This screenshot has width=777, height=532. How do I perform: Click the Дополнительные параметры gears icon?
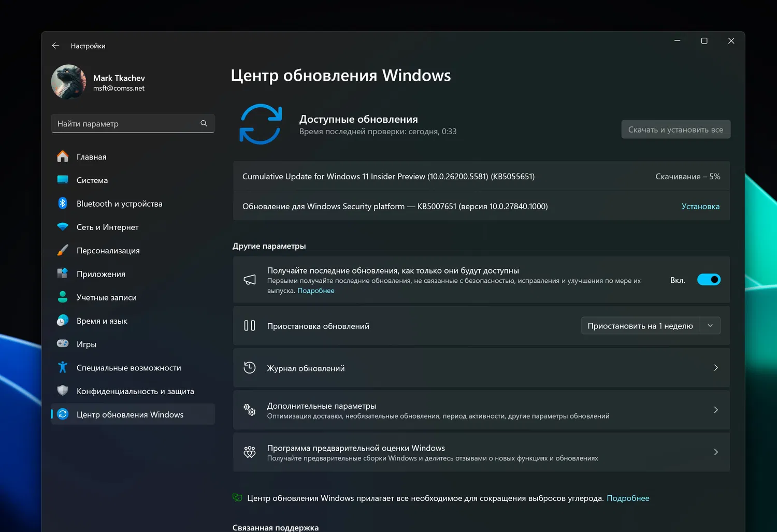pyautogui.click(x=250, y=410)
